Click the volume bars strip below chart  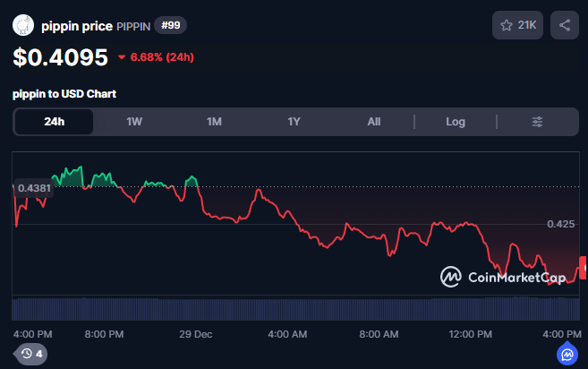click(295, 309)
